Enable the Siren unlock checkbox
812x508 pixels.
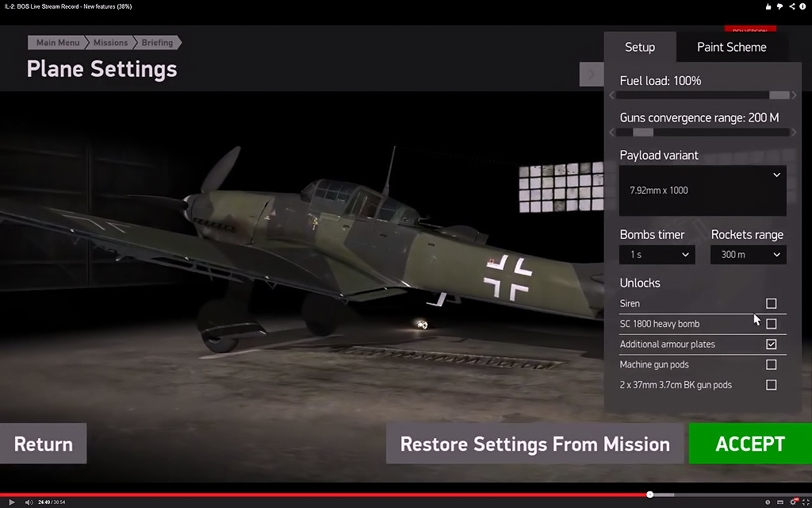pyautogui.click(x=771, y=303)
